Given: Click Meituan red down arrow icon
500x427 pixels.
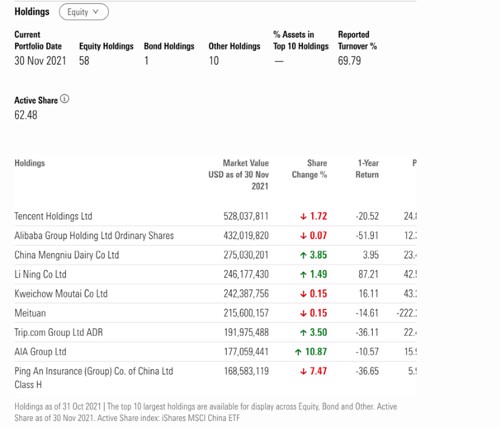Looking at the screenshot, I should 303,313.
